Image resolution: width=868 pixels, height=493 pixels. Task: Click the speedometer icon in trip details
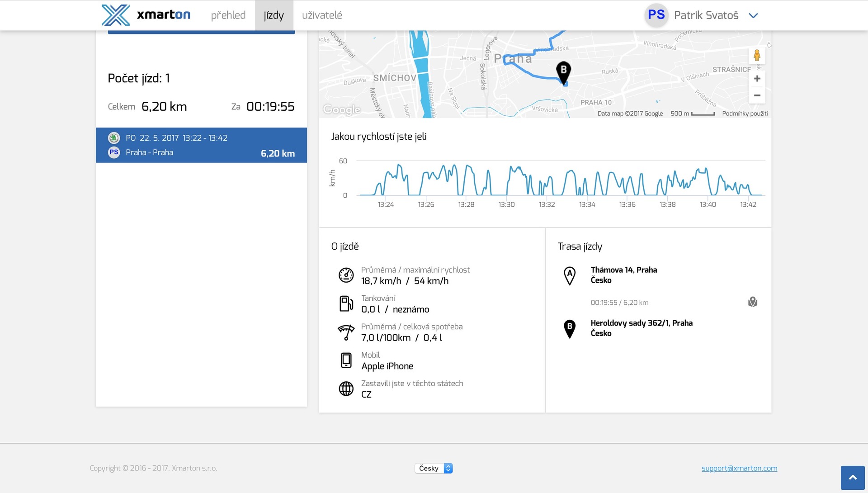point(346,275)
